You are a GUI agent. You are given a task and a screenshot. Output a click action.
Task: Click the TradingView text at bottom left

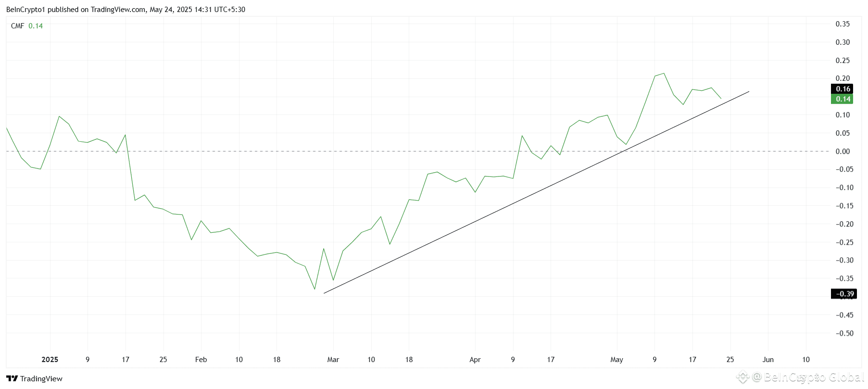pyautogui.click(x=41, y=379)
